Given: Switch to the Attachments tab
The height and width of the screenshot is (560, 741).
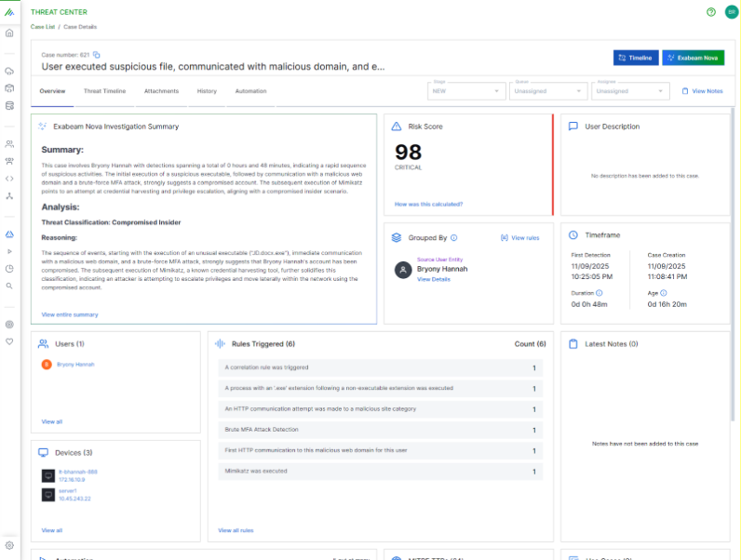Looking at the screenshot, I should point(161,91).
